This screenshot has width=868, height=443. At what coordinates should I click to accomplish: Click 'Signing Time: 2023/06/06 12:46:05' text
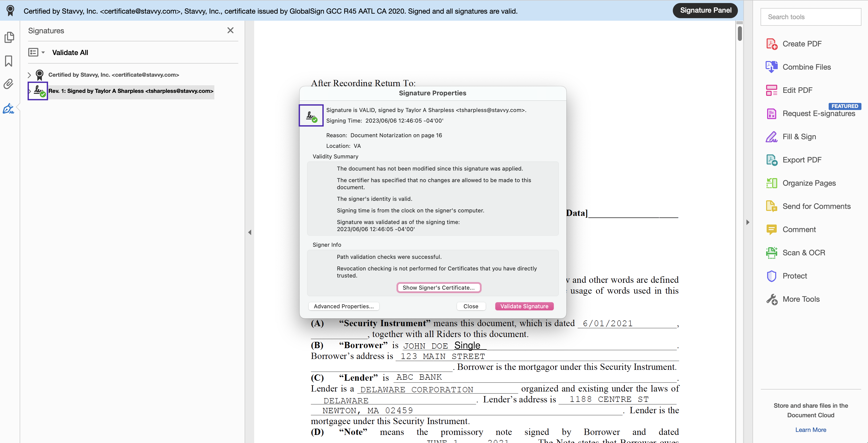click(385, 121)
